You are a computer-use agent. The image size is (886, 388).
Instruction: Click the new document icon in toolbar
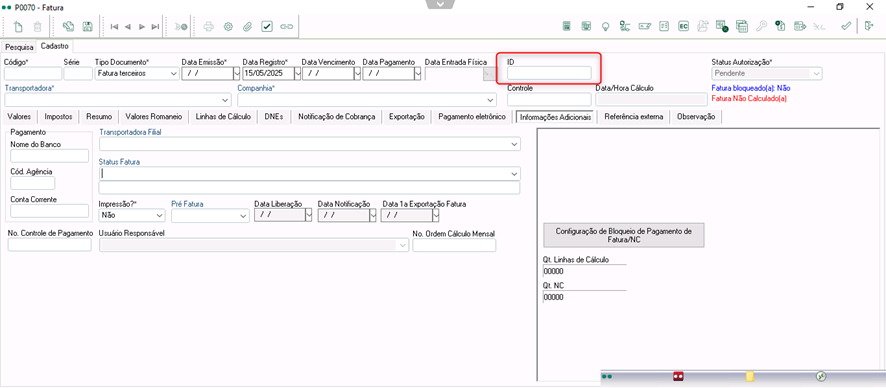click(x=19, y=27)
